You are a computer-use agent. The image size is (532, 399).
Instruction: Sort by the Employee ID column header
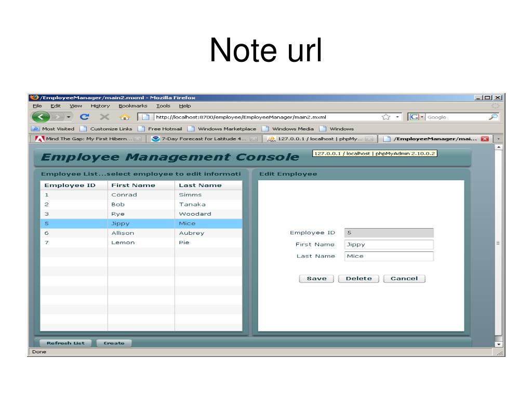[74, 185]
